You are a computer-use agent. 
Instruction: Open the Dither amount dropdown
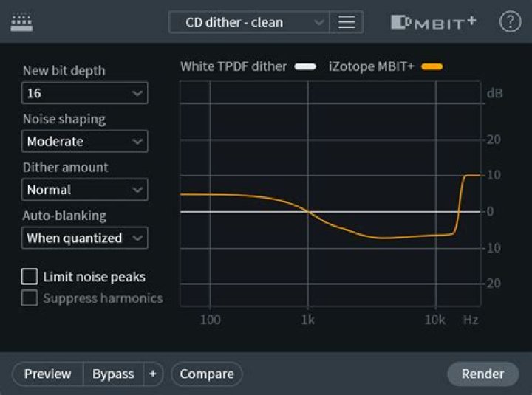pyautogui.click(x=84, y=190)
